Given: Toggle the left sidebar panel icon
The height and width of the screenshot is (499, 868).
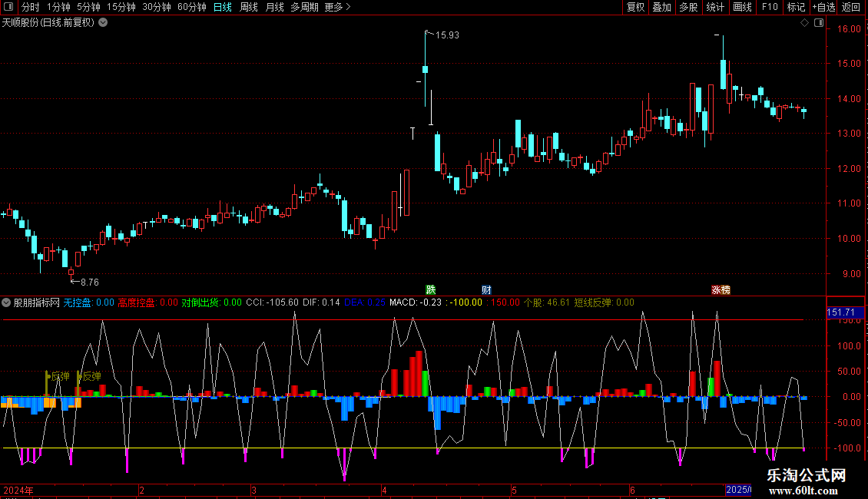Looking at the screenshot, I should (x=9, y=7).
